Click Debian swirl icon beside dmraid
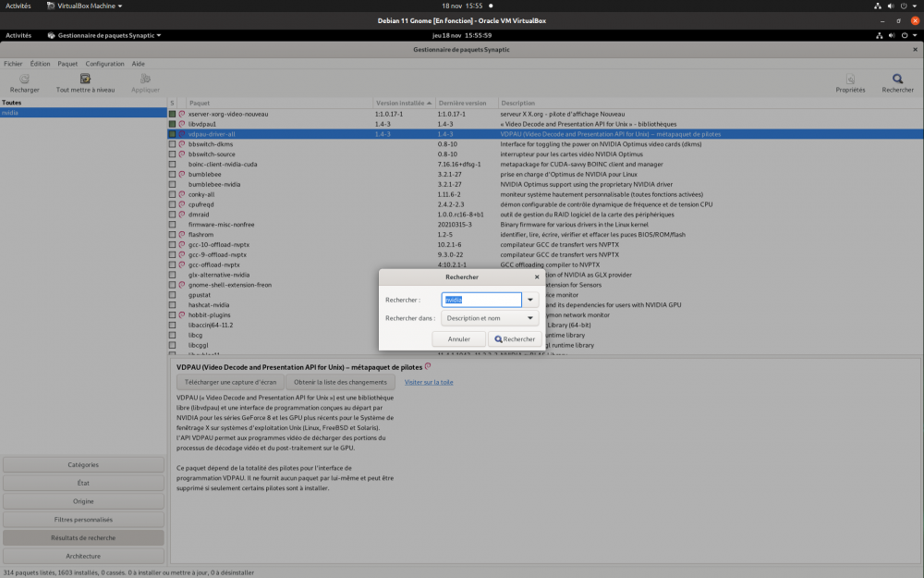 tap(182, 215)
